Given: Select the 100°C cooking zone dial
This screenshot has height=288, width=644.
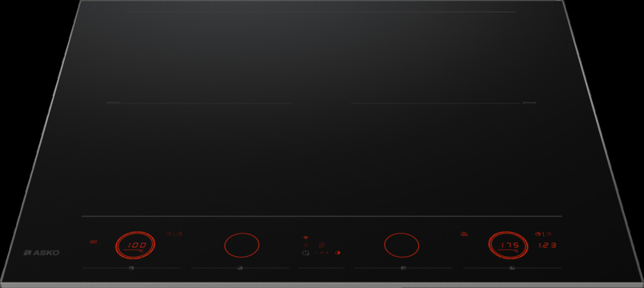Looking at the screenshot, I should [136, 246].
